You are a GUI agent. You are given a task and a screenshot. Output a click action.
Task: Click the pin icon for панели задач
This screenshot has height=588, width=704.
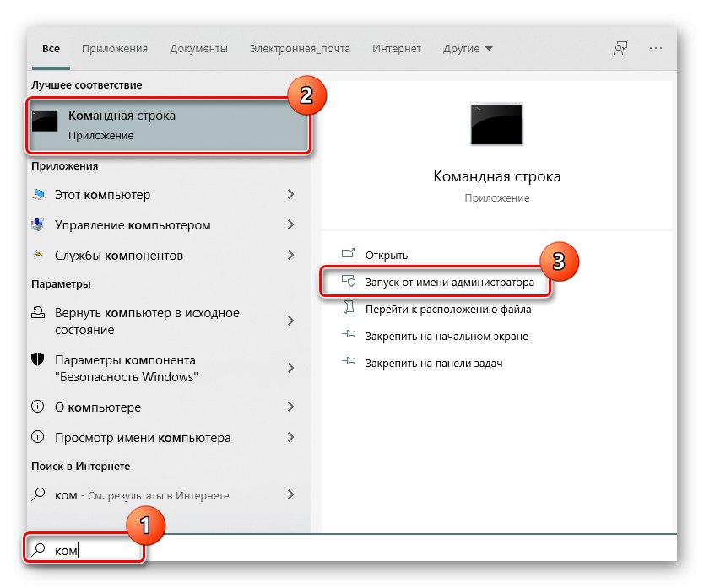click(x=349, y=361)
